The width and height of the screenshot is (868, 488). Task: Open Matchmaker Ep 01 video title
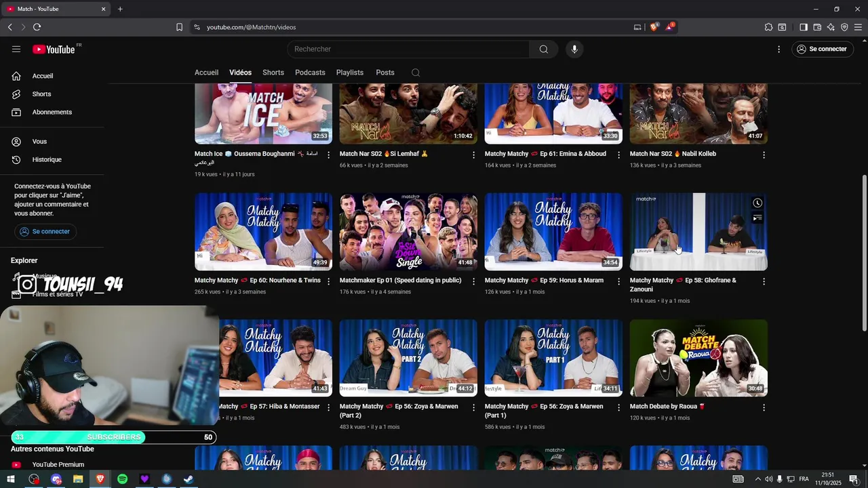click(x=400, y=280)
